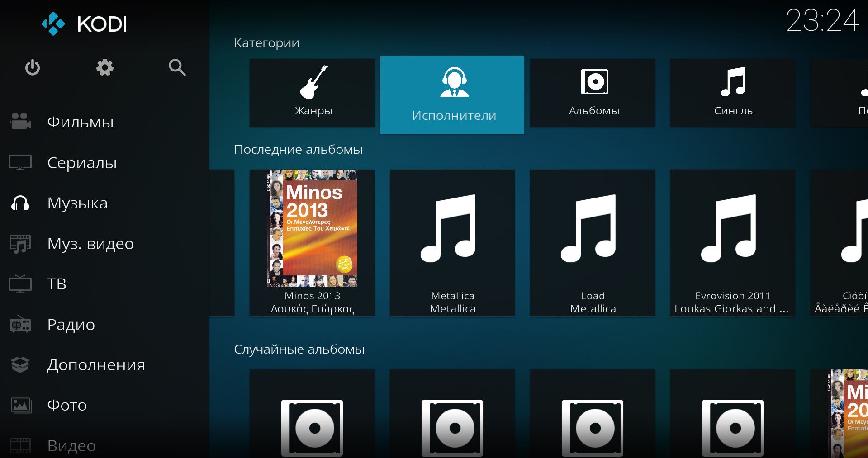Open the Синглы category tile

point(733,93)
